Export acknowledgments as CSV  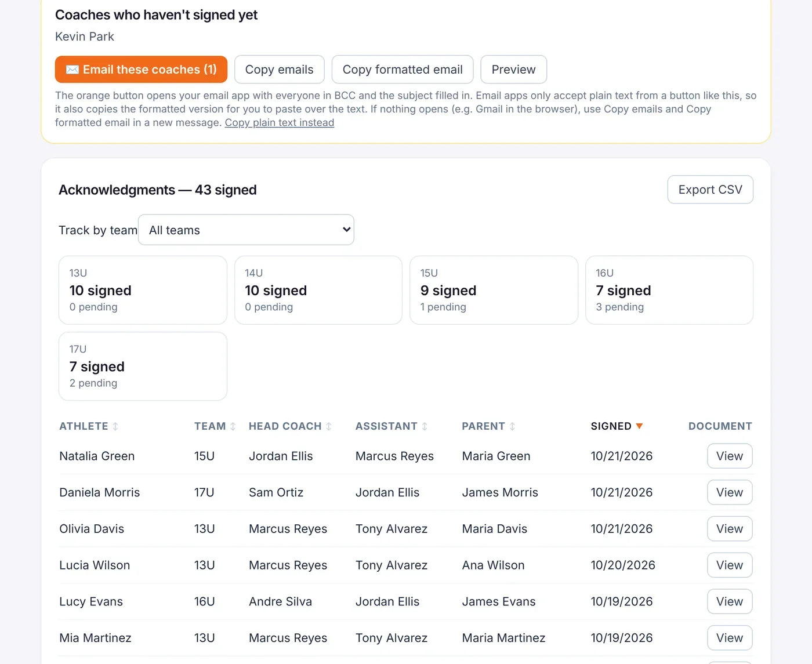710,190
